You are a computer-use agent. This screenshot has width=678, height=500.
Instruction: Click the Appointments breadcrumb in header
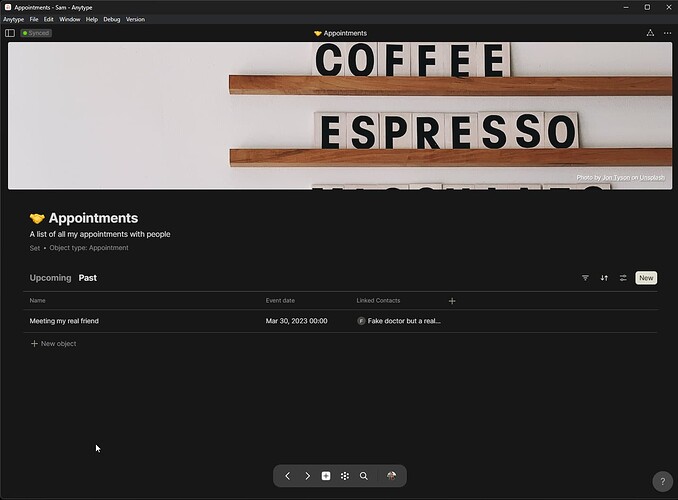point(340,33)
